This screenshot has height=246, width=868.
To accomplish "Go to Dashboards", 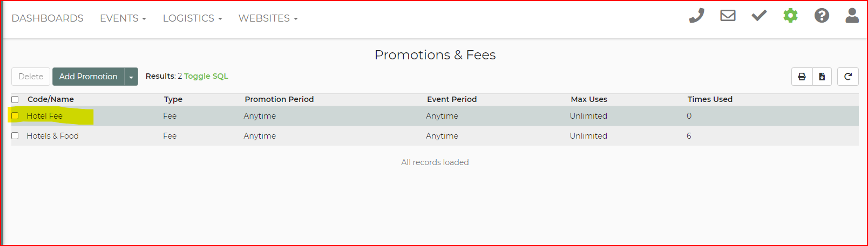I will click(48, 18).
